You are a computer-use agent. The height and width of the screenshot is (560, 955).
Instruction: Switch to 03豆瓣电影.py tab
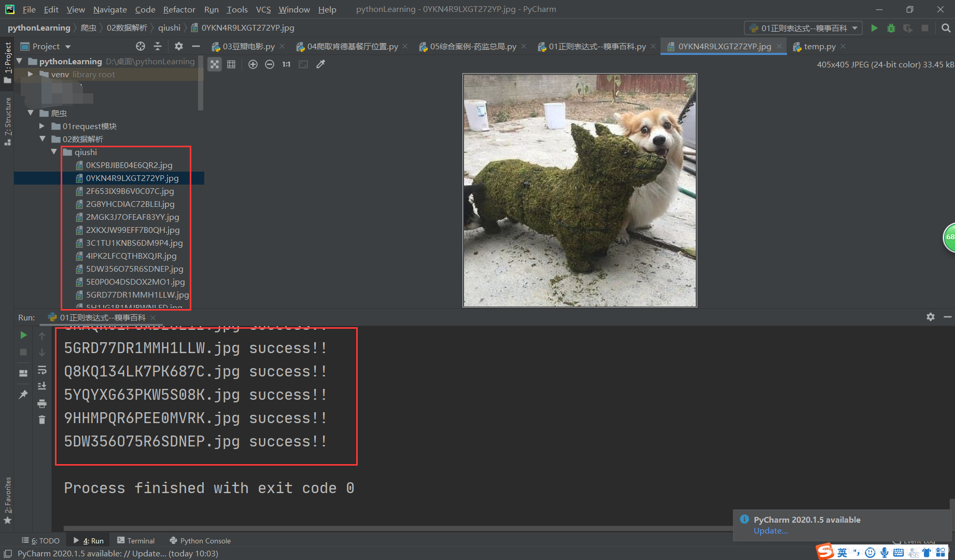[248, 46]
